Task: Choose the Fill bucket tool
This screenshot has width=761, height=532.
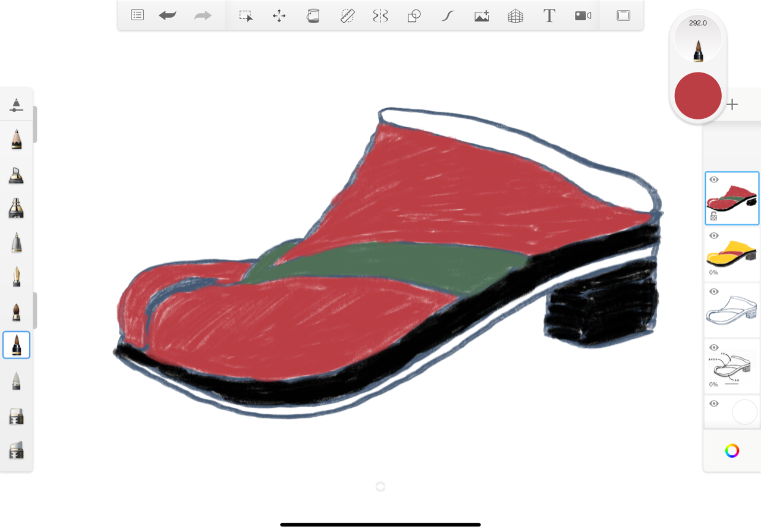Action: [313, 16]
